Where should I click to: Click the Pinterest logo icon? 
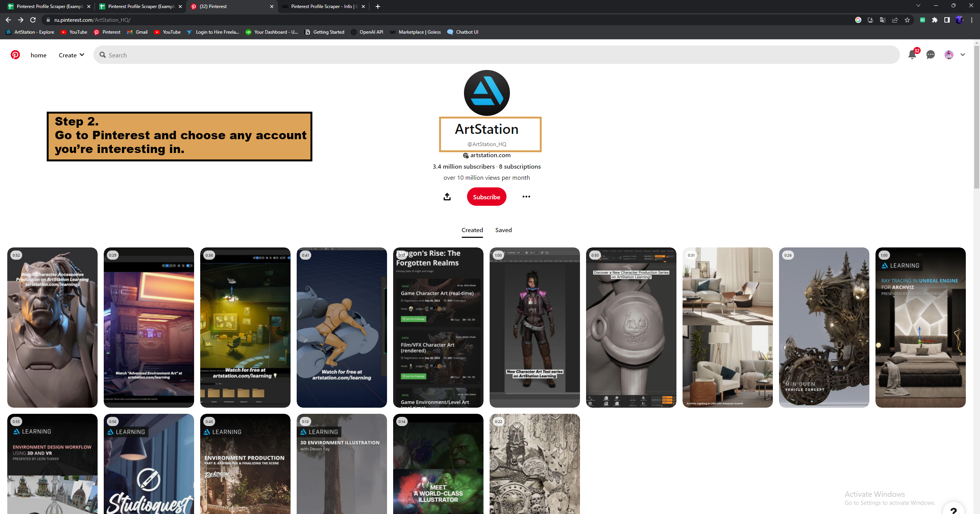[15, 55]
